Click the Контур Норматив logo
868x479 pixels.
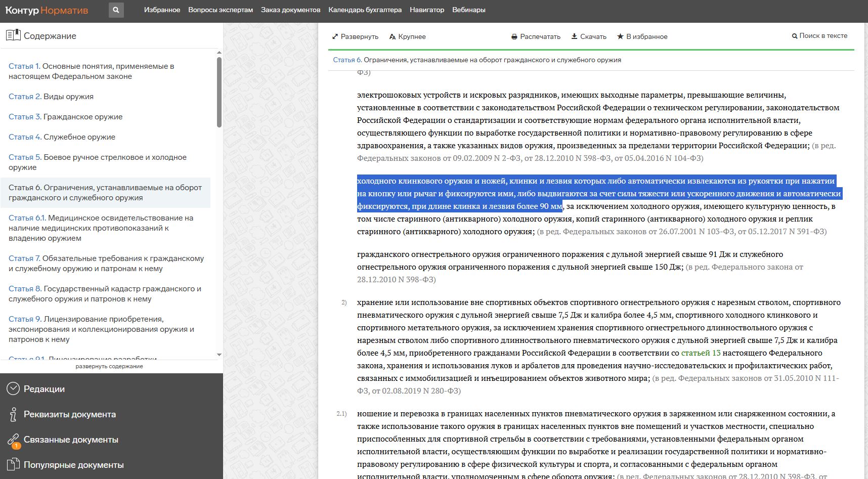point(47,10)
